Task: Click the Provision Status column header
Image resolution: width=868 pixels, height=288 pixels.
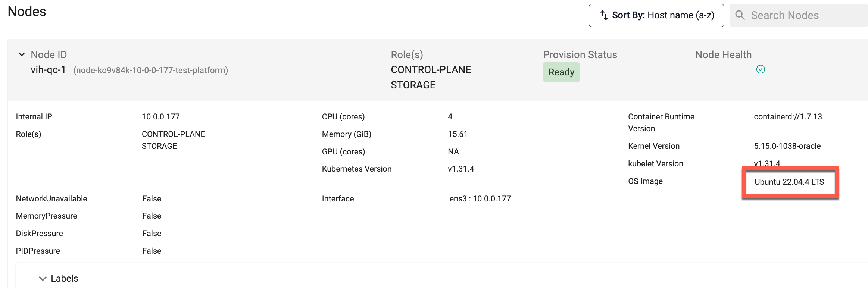Action: tap(580, 55)
